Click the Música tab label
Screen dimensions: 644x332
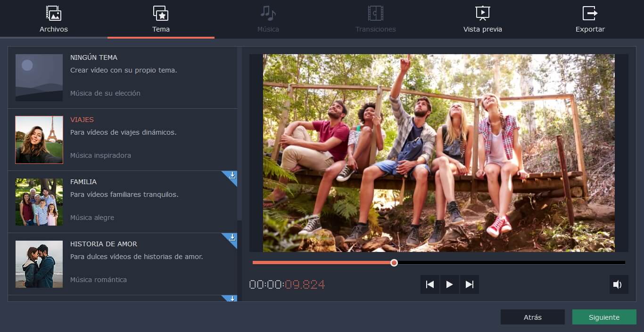click(x=268, y=29)
